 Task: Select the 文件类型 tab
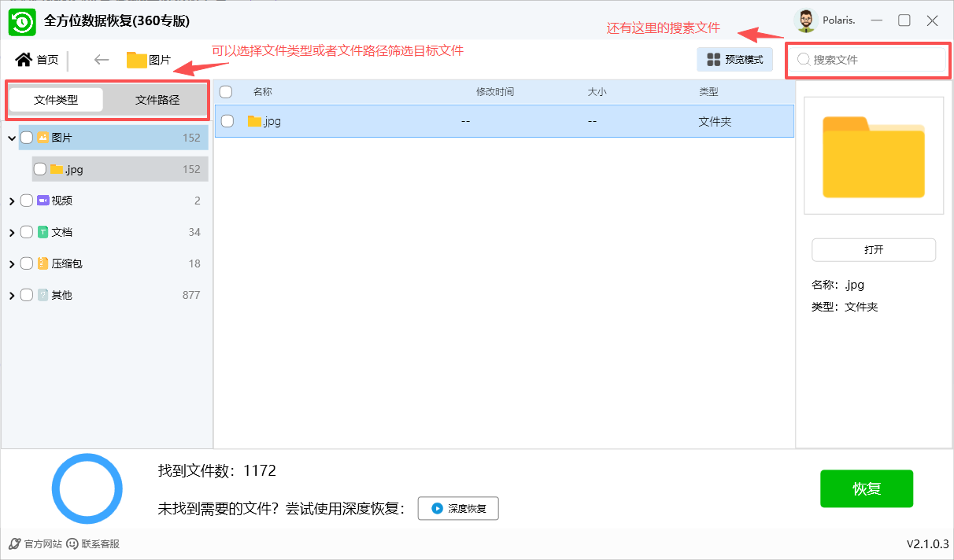click(x=57, y=100)
